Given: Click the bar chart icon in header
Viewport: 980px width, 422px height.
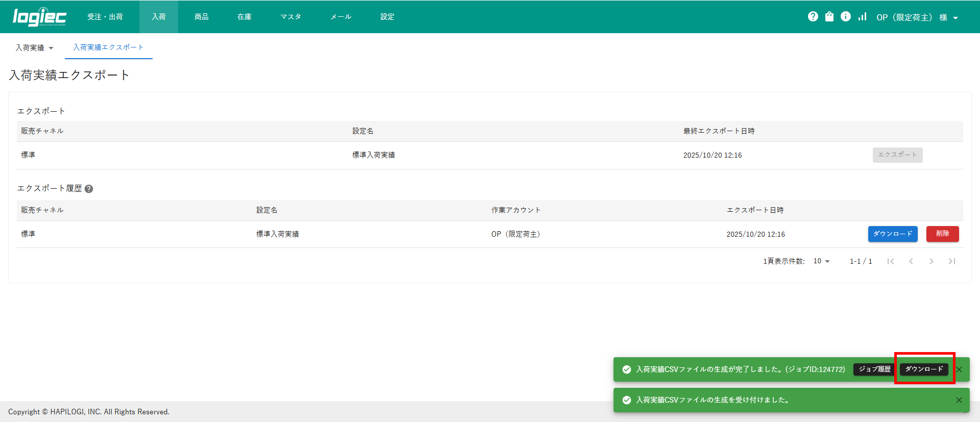Looking at the screenshot, I should click(x=862, y=16).
